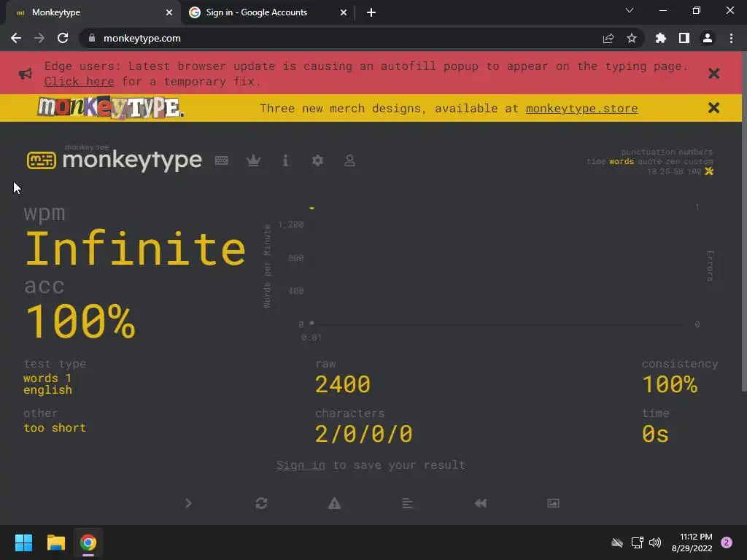Toggle numbers mode
Viewport: 747px width, 560px height.
695,152
